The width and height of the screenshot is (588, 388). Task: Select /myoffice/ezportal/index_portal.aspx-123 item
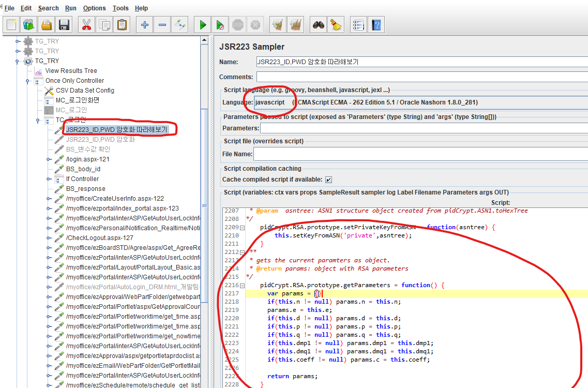click(122, 208)
